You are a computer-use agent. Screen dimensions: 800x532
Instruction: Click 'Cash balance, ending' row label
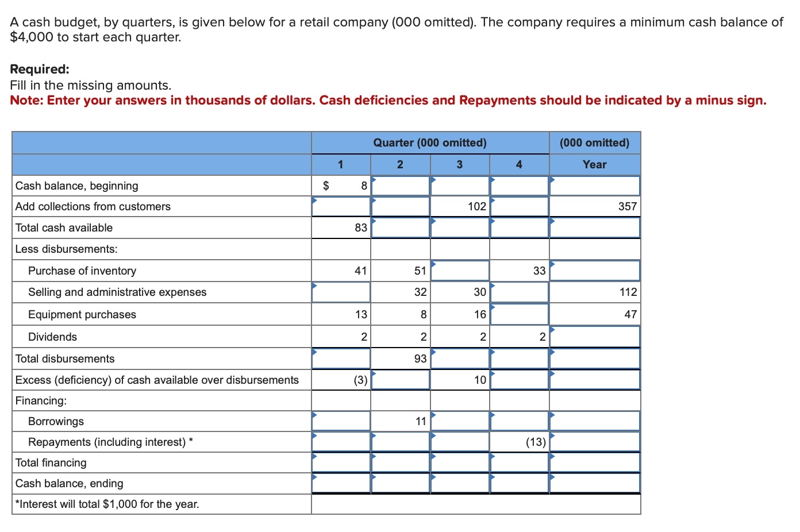coord(70,483)
